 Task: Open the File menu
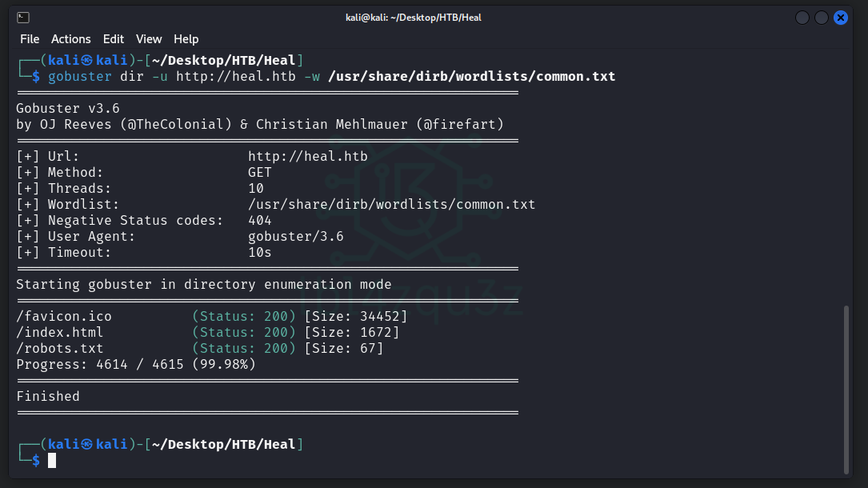point(30,39)
